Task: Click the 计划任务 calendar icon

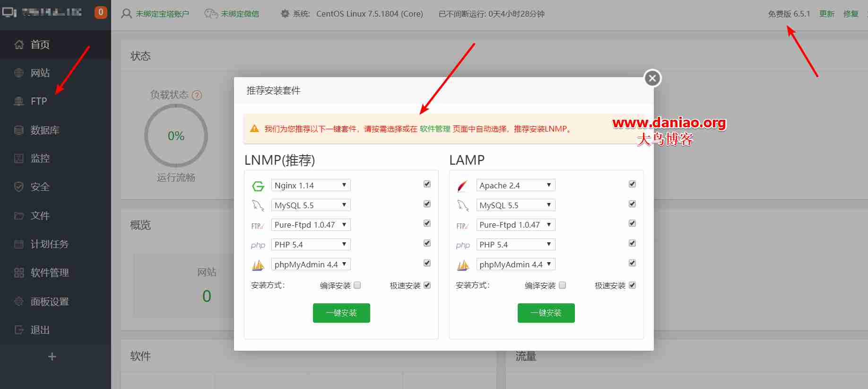Action: coord(19,244)
